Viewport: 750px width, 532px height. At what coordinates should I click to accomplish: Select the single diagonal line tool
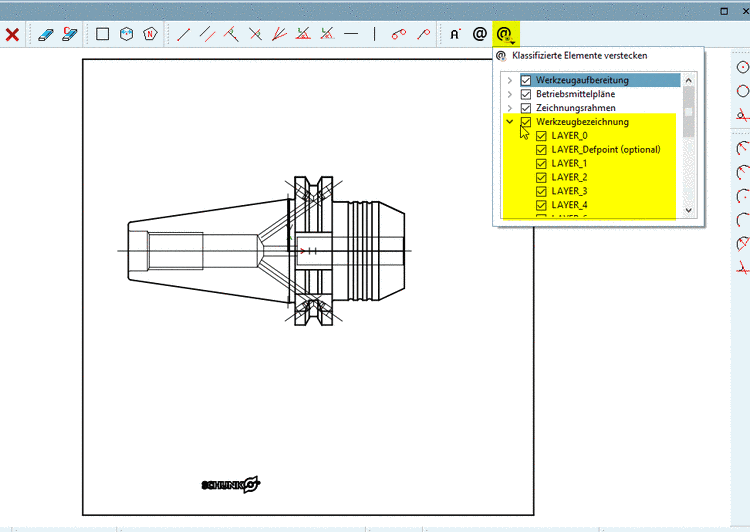click(x=184, y=35)
